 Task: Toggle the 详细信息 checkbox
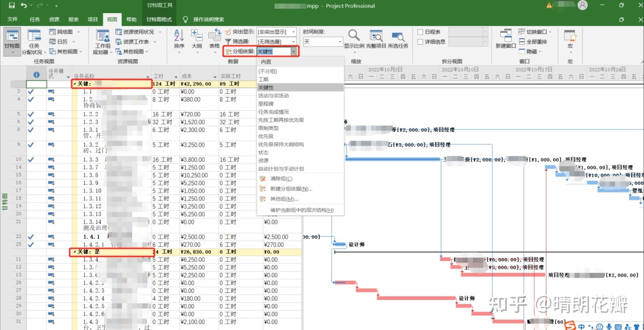click(420, 42)
